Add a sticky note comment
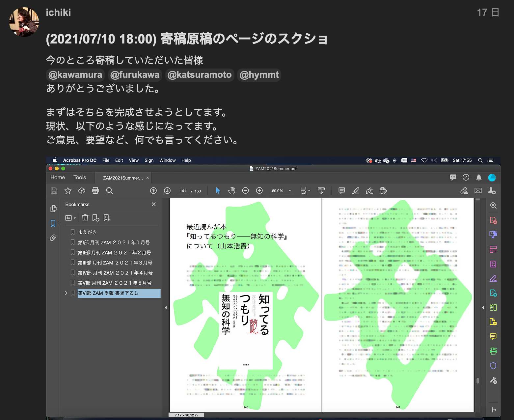Screen dimensions: 514x420 (342, 191)
